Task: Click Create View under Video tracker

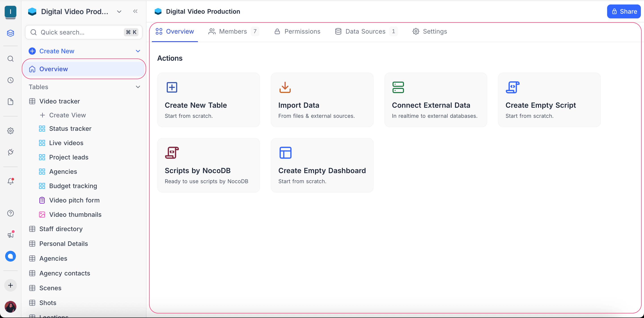Action: (67, 115)
